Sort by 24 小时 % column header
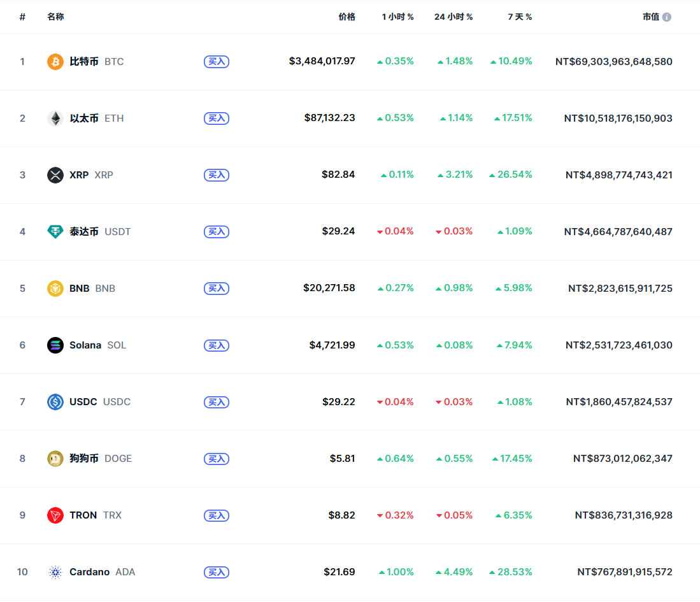 454,17
